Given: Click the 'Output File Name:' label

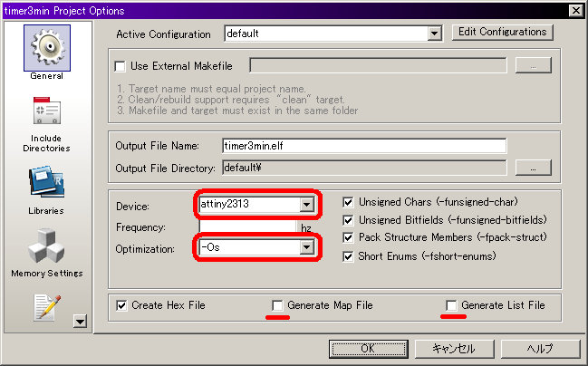Looking at the screenshot, I should tap(157, 146).
